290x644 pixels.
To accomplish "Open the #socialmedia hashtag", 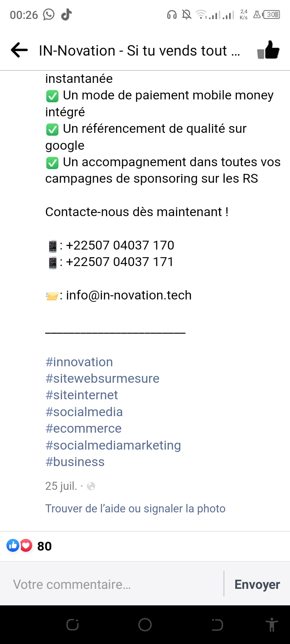I will [84, 412].
